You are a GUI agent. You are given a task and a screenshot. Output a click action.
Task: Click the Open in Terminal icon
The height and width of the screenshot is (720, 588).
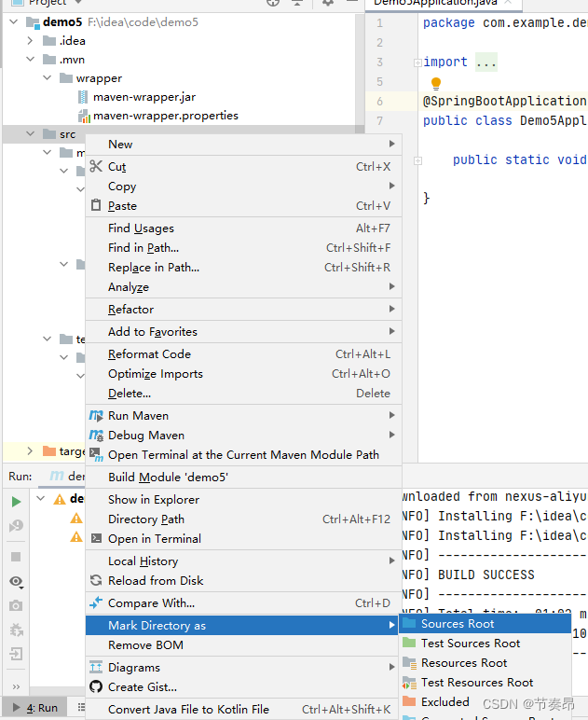[96, 538]
